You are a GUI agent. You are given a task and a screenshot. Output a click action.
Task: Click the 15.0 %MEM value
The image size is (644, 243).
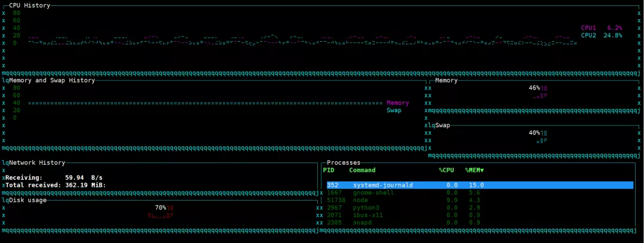click(476, 185)
